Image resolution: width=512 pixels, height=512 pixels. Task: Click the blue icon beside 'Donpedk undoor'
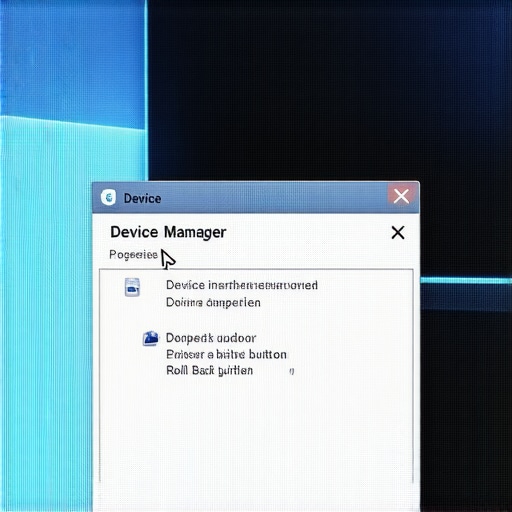point(151,338)
